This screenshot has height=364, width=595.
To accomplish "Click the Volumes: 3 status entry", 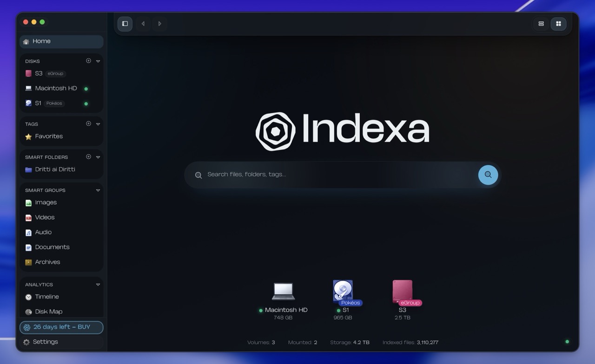I will coord(261,343).
